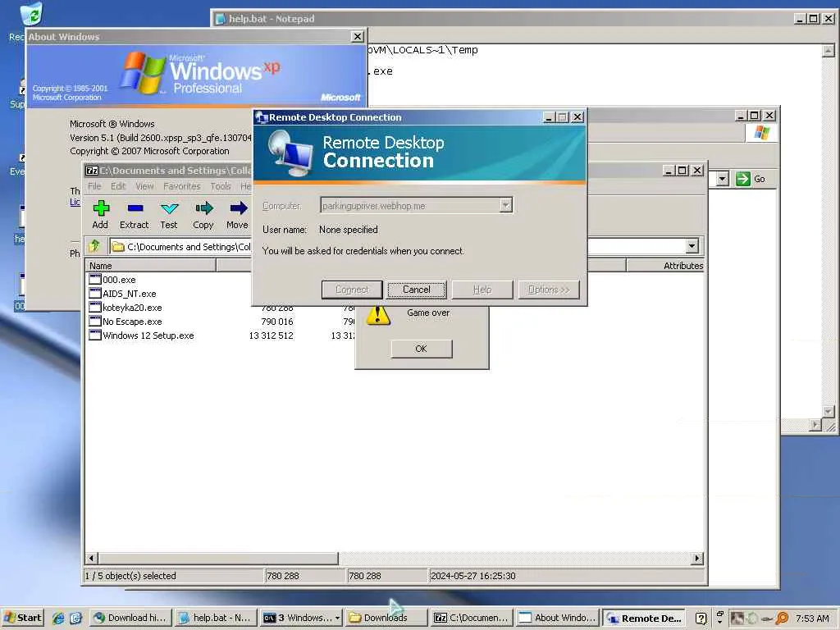Click the Move icon in 7-Zip toolbar
The width and height of the screenshot is (840, 630).
tap(238, 208)
